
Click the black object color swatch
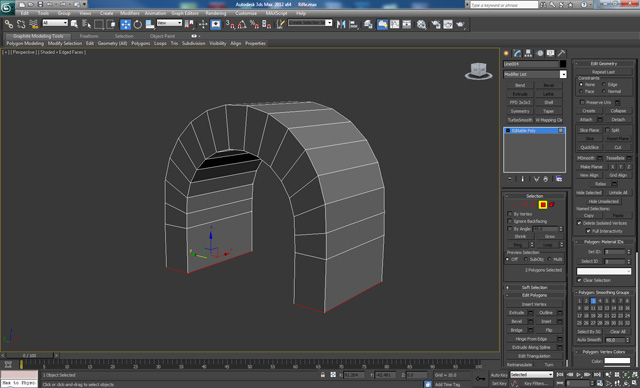tap(563, 64)
